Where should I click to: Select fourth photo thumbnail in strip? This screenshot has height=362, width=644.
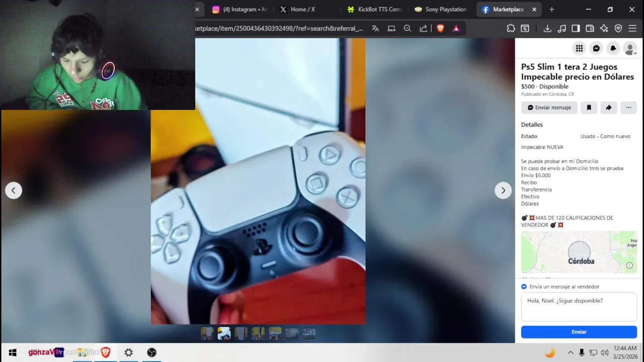coord(258,333)
